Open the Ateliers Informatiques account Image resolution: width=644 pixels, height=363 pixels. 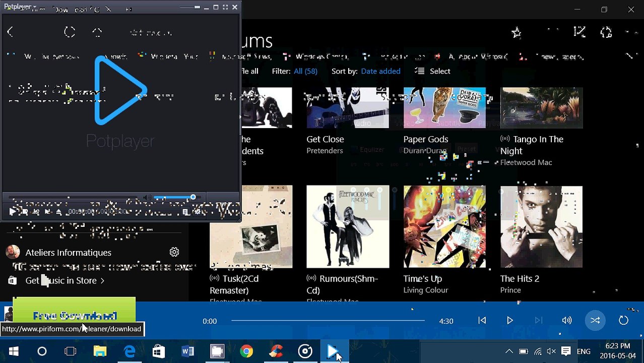[69, 253]
